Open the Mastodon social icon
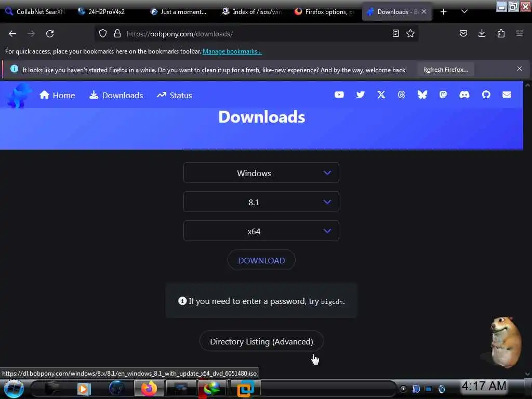 coord(443,95)
